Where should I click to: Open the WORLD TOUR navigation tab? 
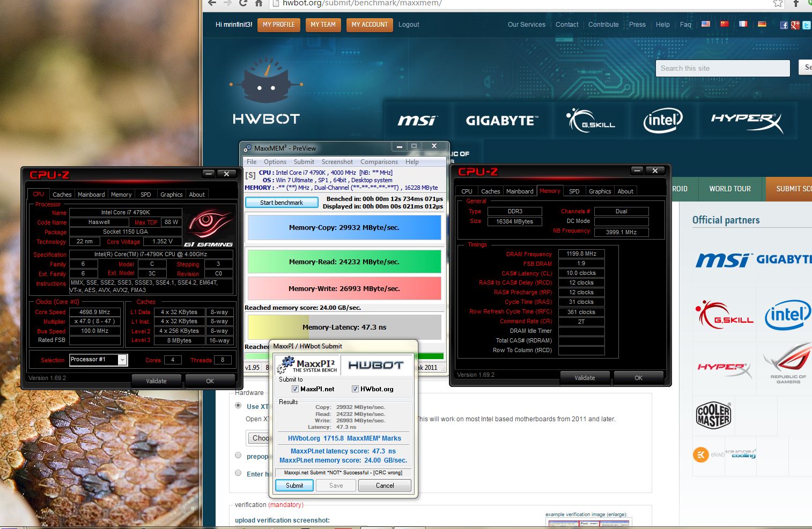click(x=730, y=189)
